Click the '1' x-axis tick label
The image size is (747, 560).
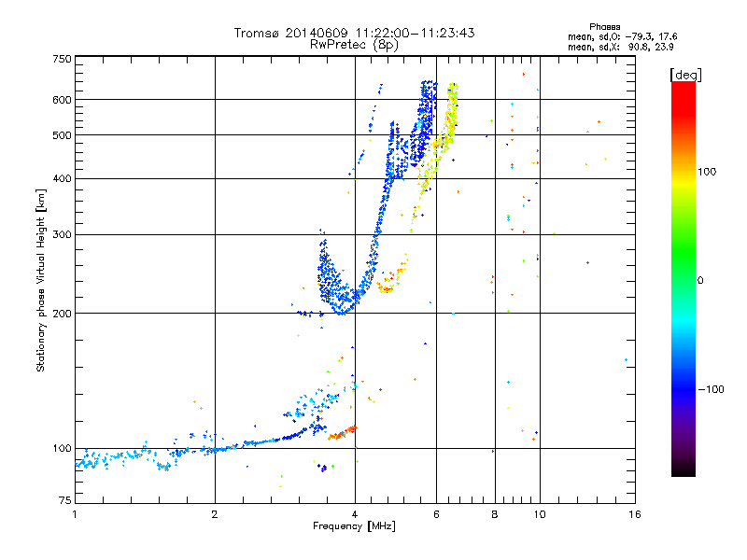point(75,514)
